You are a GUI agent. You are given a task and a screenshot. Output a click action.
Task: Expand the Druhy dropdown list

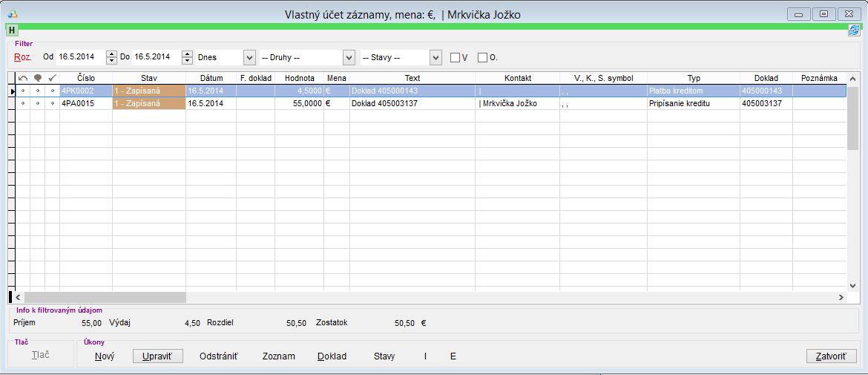pos(349,57)
